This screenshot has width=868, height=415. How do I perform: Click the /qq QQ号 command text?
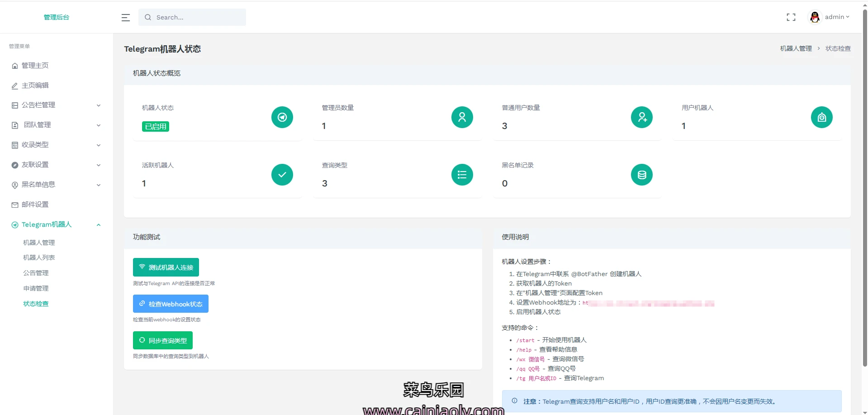528,369
